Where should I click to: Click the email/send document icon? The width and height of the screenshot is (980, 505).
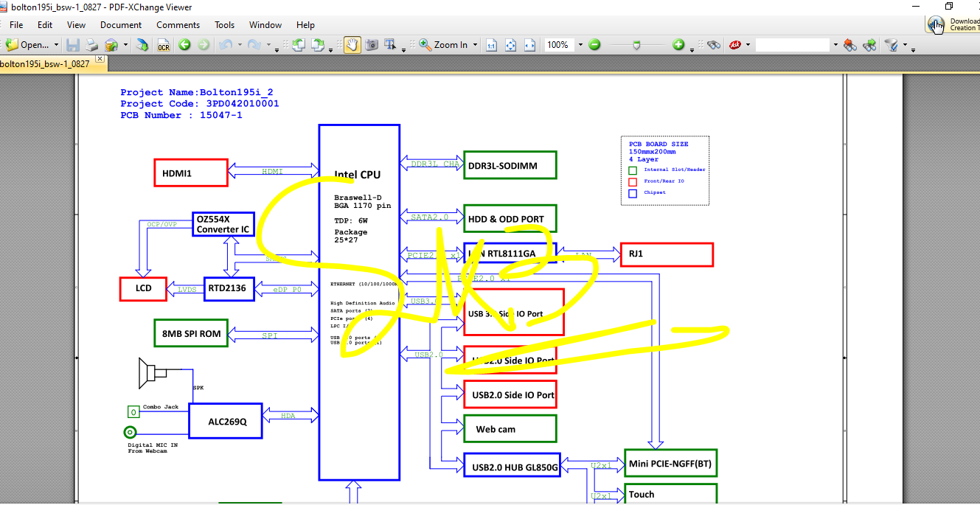111,45
